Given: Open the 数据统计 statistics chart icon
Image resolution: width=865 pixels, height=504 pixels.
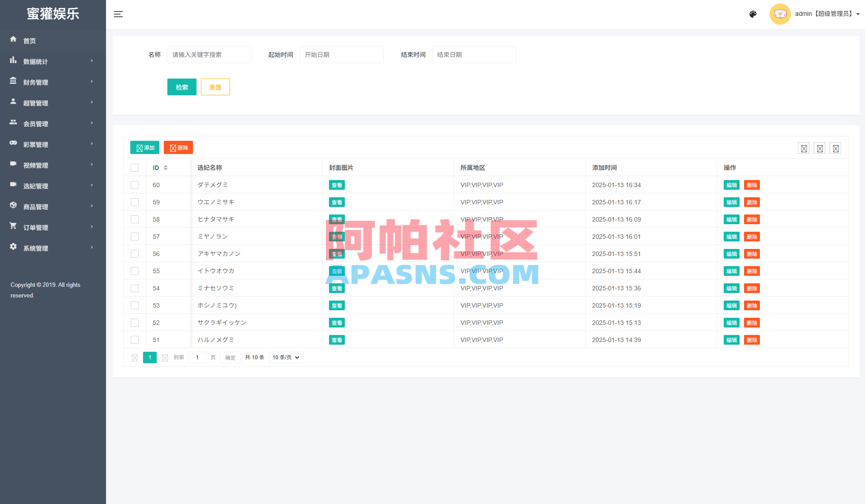Looking at the screenshot, I should coord(13,61).
